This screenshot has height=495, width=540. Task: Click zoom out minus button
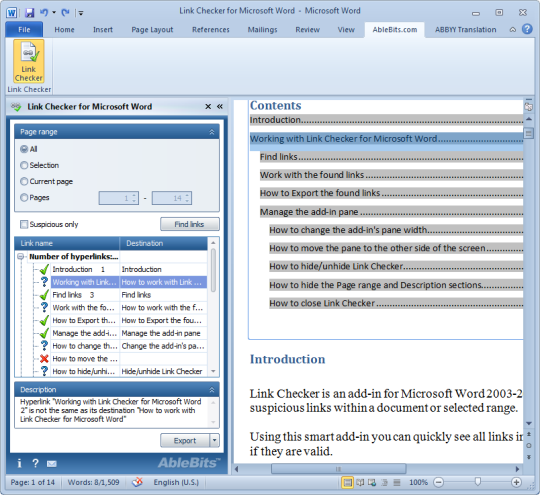(x=438, y=482)
